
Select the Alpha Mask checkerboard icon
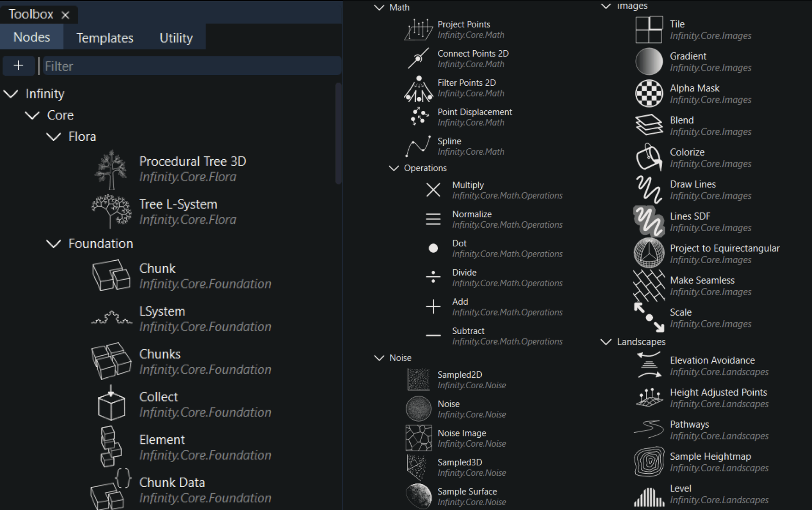648,93
